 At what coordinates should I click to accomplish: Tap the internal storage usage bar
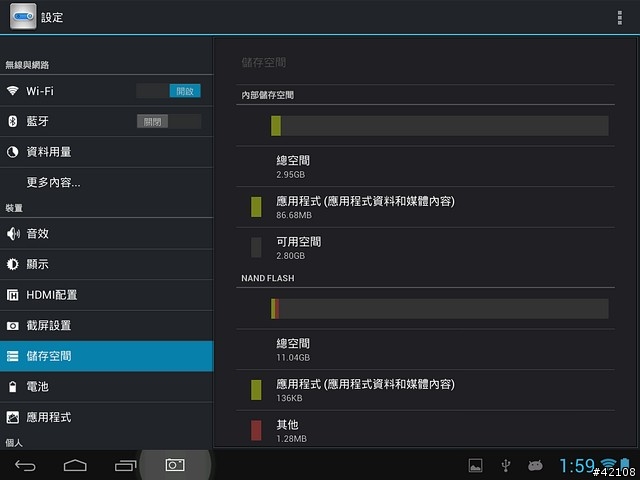(440, 126)
